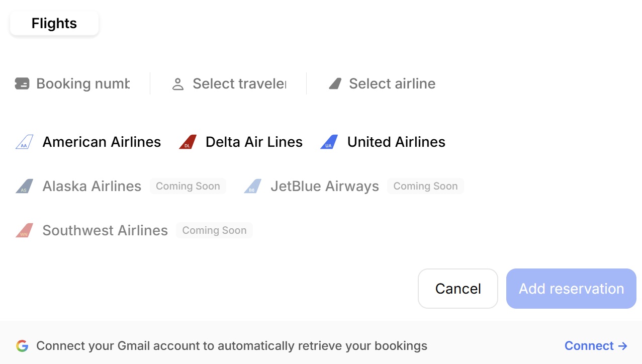This screenshot has height=364, width=642.
Task: Switch to the Flights tab
Action: click(x=54, y=24)
